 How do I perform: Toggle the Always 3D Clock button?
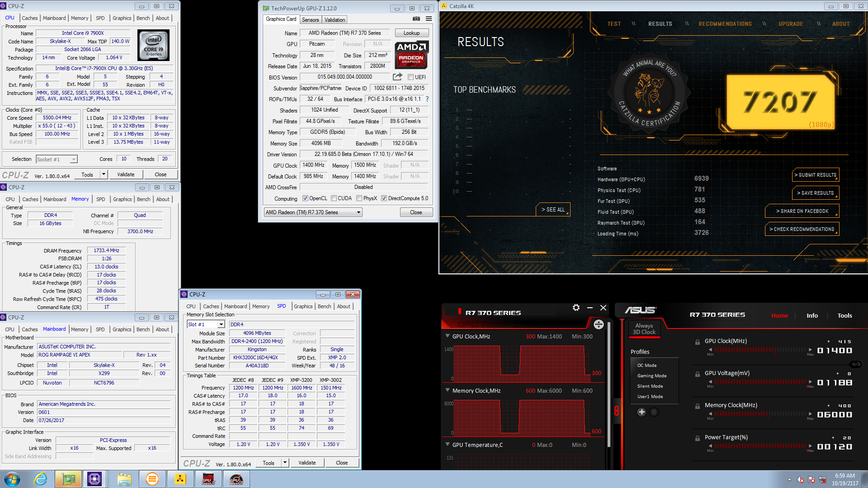click(x=644, y=328)
